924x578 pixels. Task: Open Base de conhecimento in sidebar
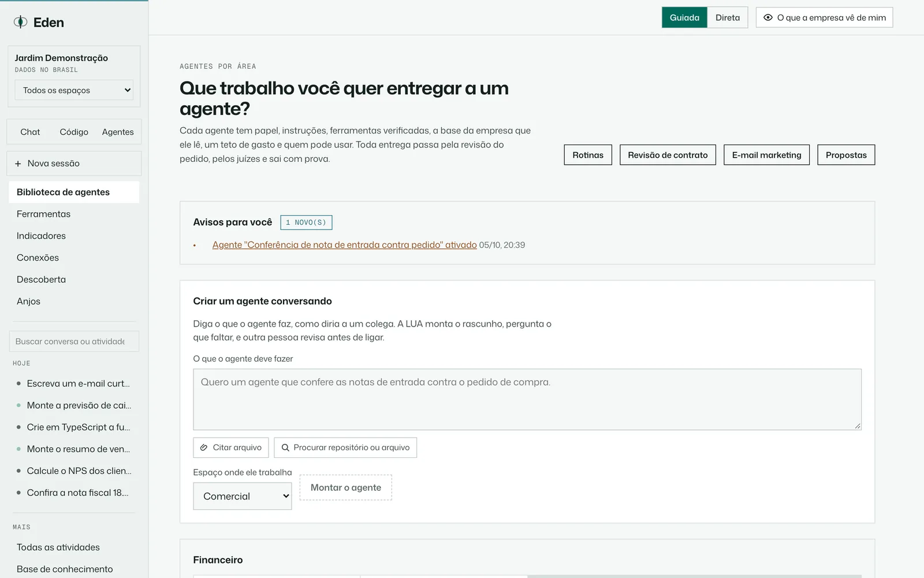[x=74, y=569]
